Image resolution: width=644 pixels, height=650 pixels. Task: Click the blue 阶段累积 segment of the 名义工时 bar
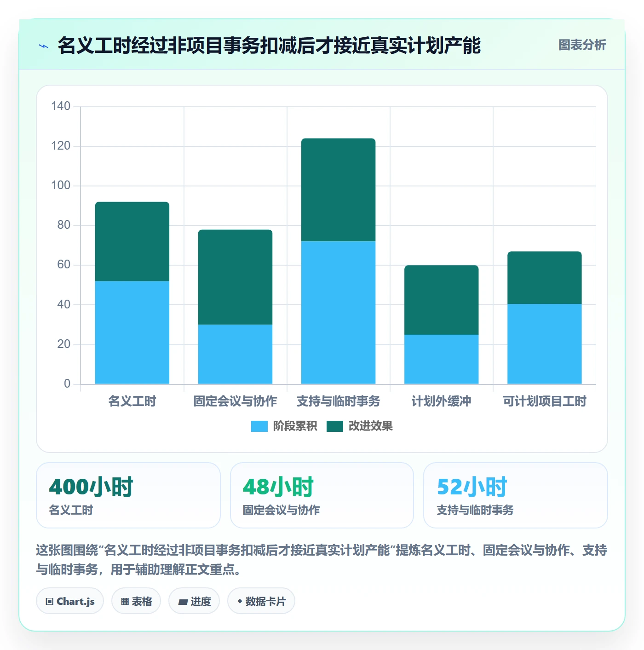[132, 332]
